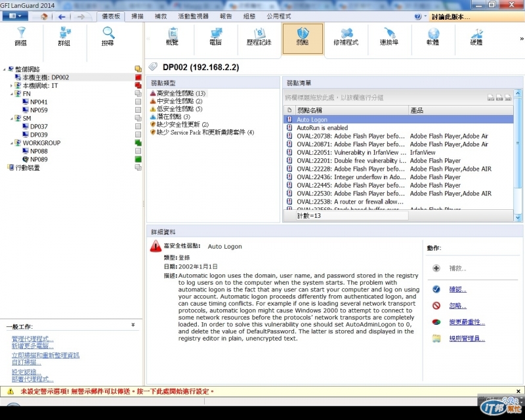Click the rules manager folder icon
The height and width of the screenshot is (420, 525).
(x=436, y=338)
